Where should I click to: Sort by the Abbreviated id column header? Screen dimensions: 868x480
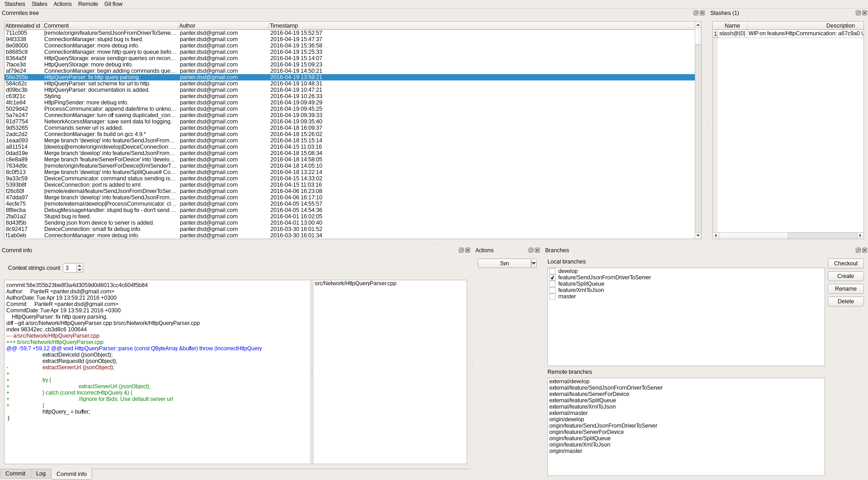(x=24, y=26)
